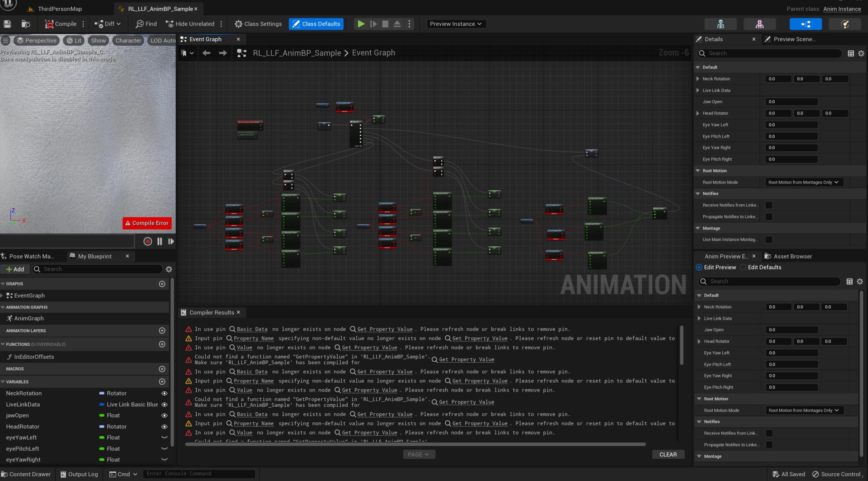Toggle eyeYawLeft closed eye visibility
The image size is (868, 481).
coord(164,438)
